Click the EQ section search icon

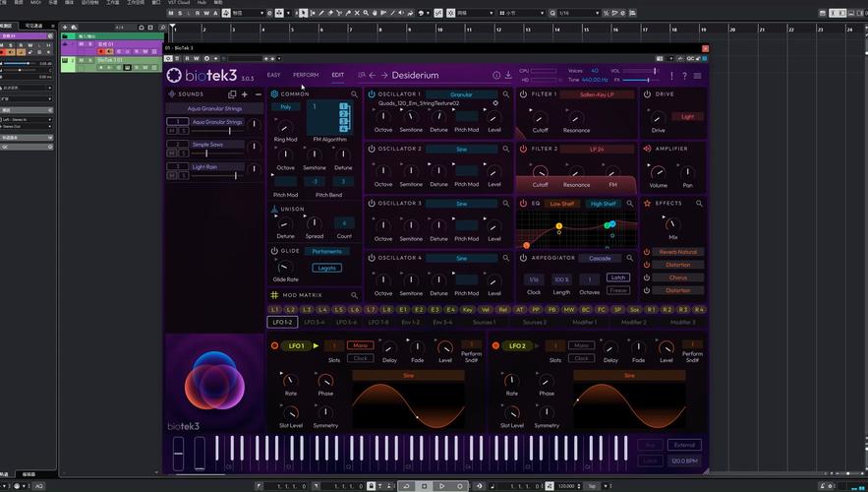pos(629,204)
